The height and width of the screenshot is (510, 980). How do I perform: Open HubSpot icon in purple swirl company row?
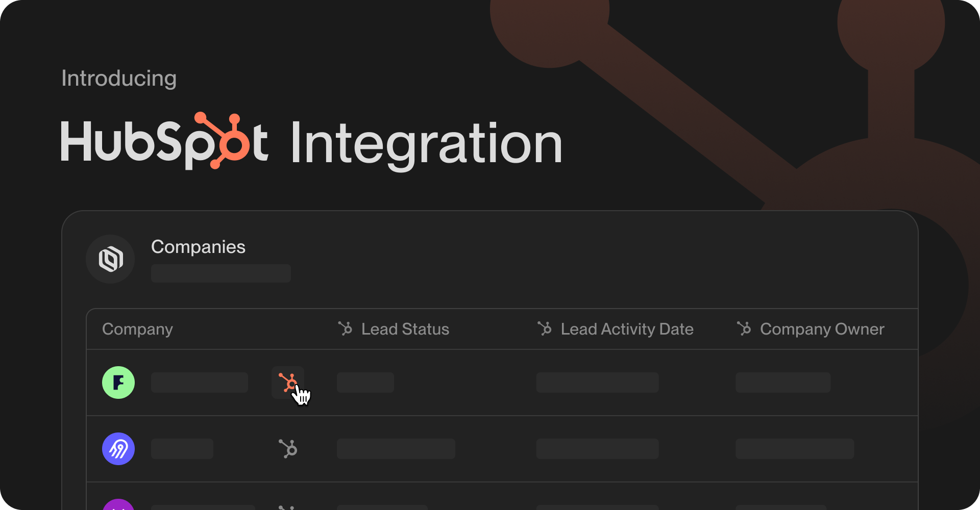tap(288, 449)
